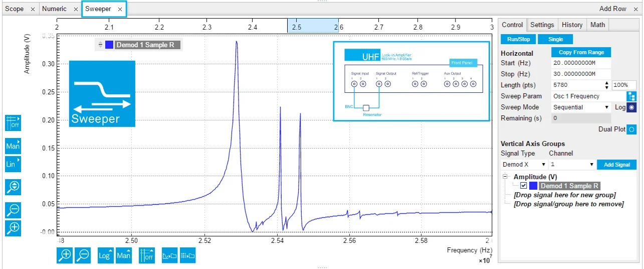Click the Single sweep button
The height and width of the screenshot is (269, 644).
(x=555, y=39)
